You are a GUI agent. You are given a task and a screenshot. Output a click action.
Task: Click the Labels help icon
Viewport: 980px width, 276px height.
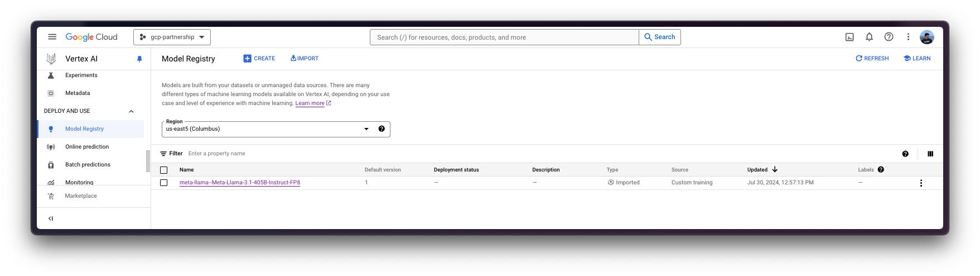point(881,170)
